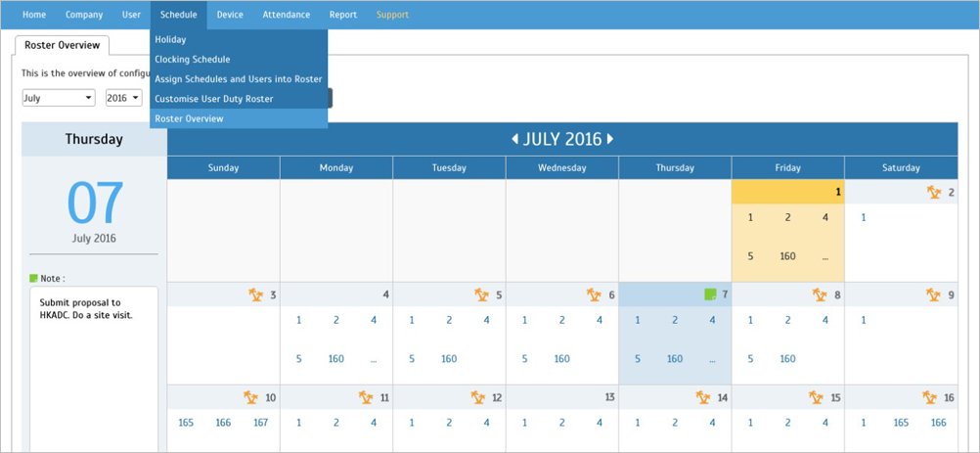Click ellipsis for more schedules on July 4
Screen dimensions: 980x453
374,360
